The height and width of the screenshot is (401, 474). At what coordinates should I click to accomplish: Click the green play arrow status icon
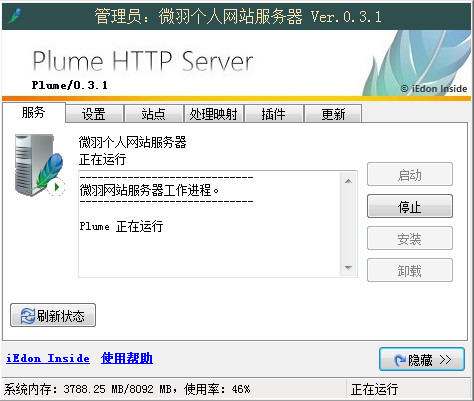56,187
